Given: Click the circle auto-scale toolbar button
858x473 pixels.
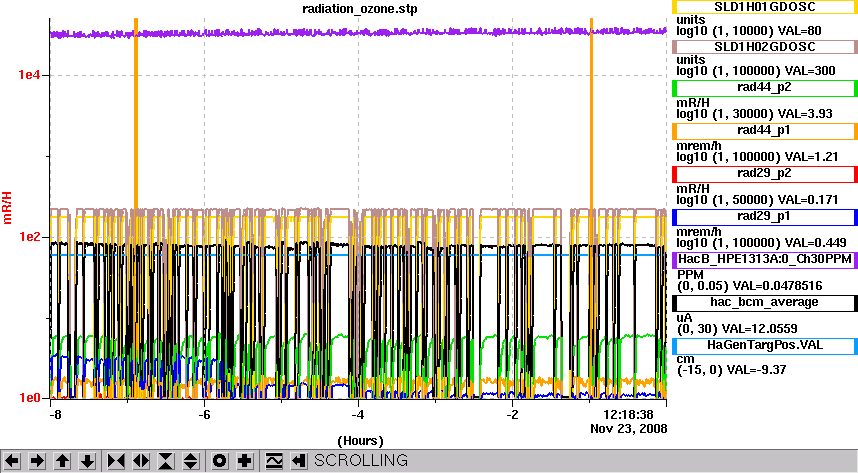Looking at the screenshot, I should point(219,461).
